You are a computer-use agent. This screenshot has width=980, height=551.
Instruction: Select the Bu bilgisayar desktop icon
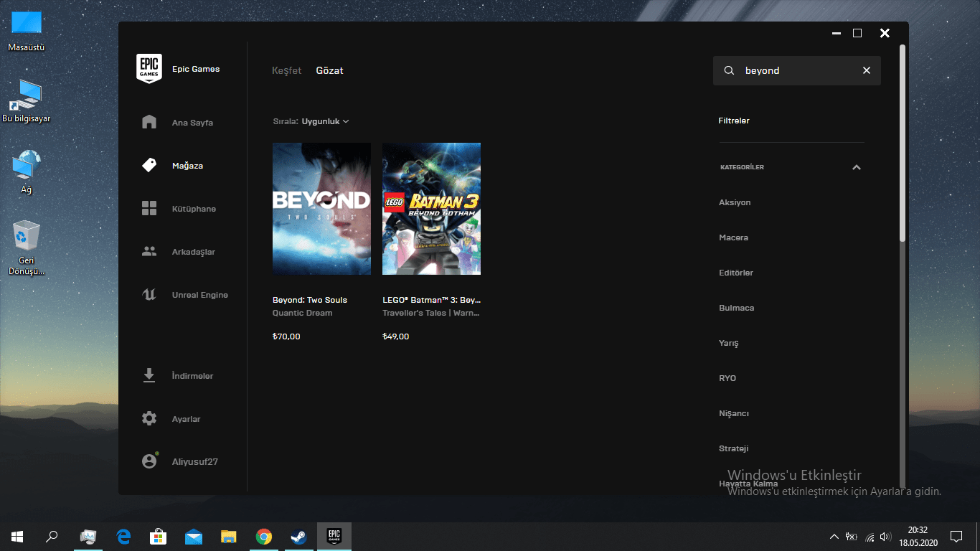(27, 101)
